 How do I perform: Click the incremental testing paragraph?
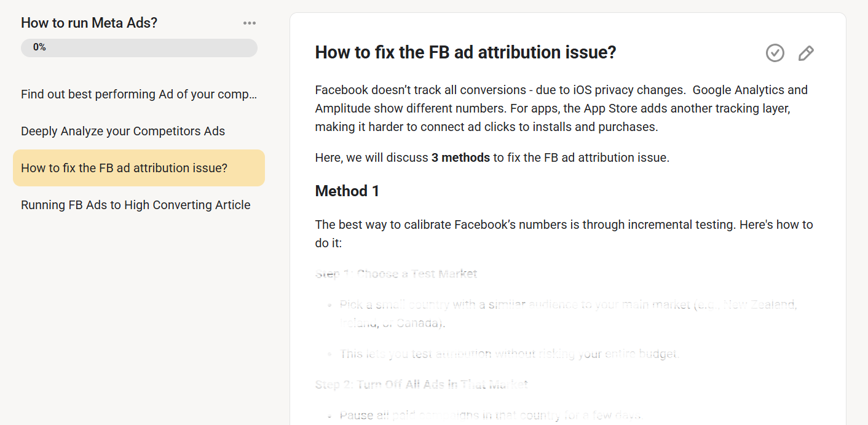click(x=564, y=234)
